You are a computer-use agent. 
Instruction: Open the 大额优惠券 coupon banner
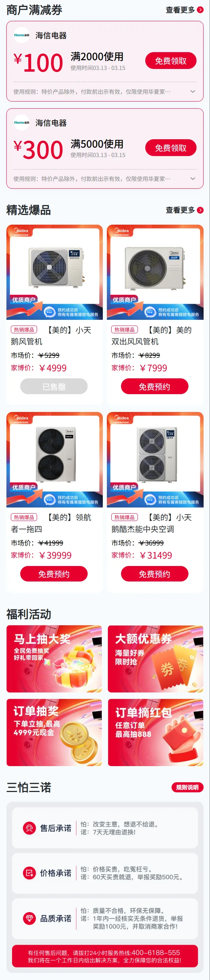click(x=155, y=659)
